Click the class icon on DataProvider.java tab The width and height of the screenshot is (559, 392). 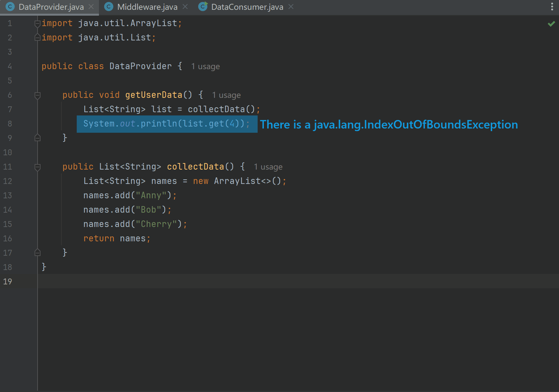(9, 7)
